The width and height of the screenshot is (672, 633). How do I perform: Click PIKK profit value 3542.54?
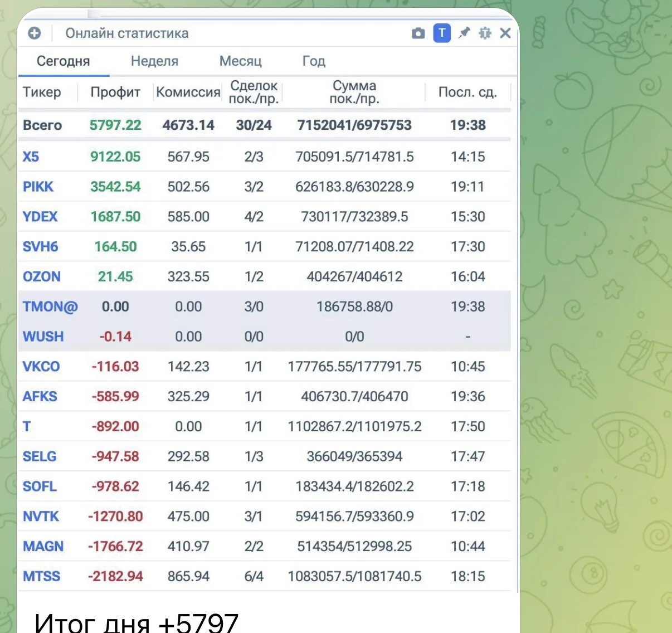pos(115,187)
